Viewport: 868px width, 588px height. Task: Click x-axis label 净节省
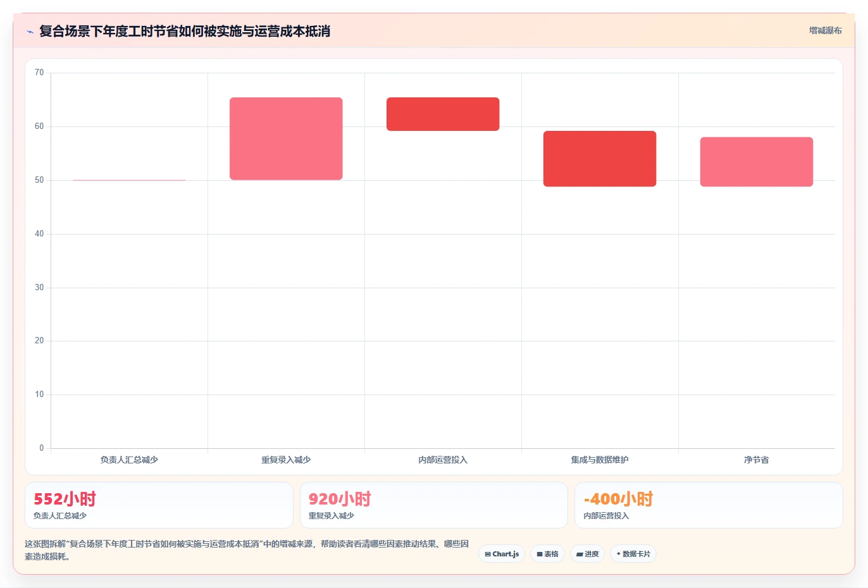tap(757, 460)
